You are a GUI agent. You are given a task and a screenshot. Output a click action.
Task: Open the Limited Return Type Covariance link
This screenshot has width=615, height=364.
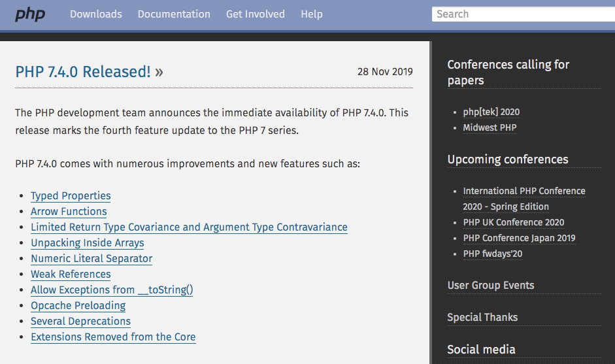pyautogui.click(x=189, y=227)
